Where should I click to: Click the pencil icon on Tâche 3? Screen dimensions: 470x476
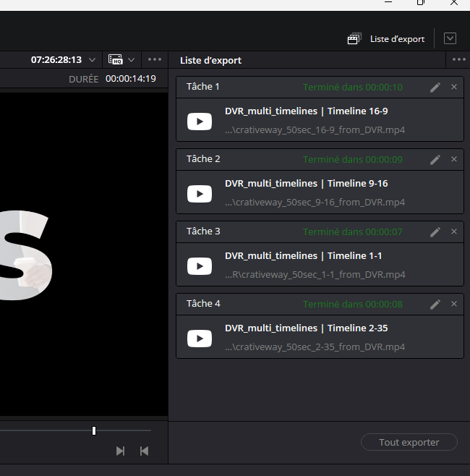click(x=435, y=231)
